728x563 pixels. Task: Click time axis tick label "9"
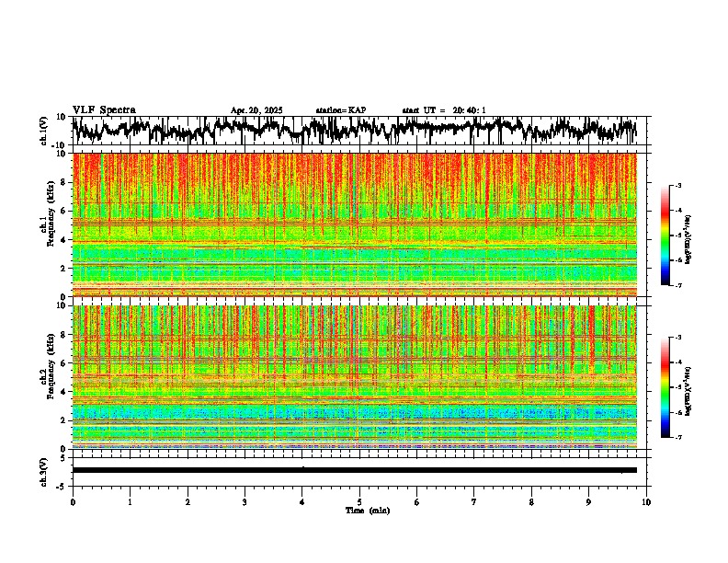[588, 502]
